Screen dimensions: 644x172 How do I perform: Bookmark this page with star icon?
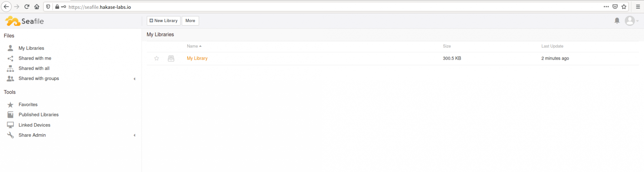pos(624,7)
